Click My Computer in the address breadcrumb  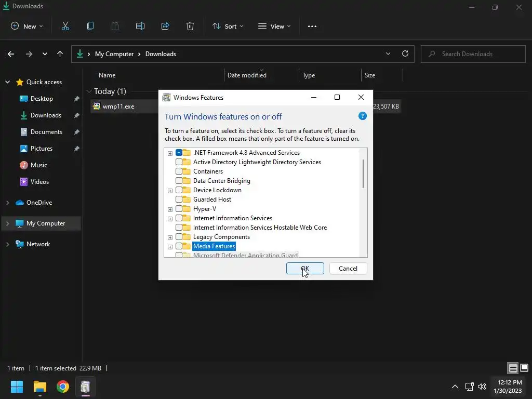(114, 54)
